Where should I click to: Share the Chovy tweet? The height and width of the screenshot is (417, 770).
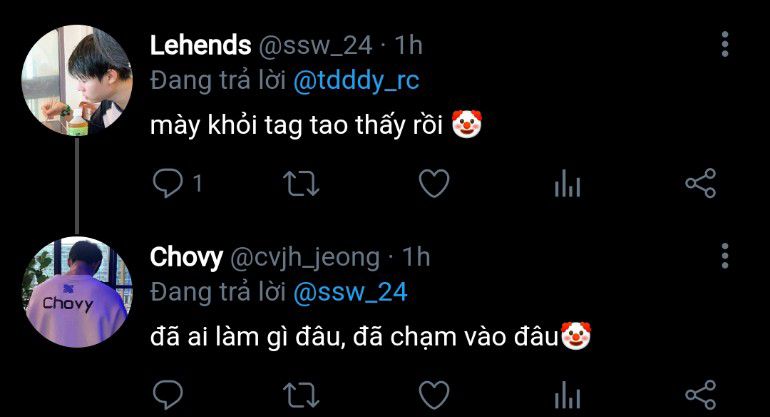point(701,395)
